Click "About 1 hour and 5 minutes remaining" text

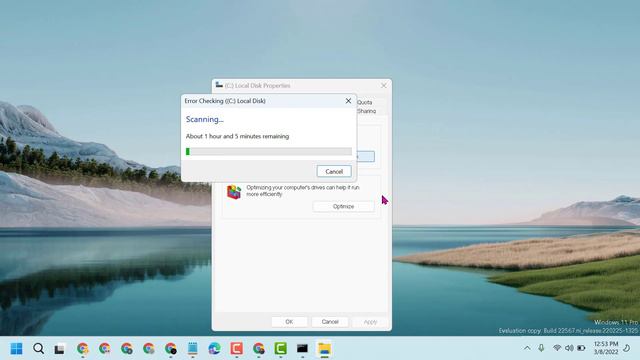pos(237,136)
